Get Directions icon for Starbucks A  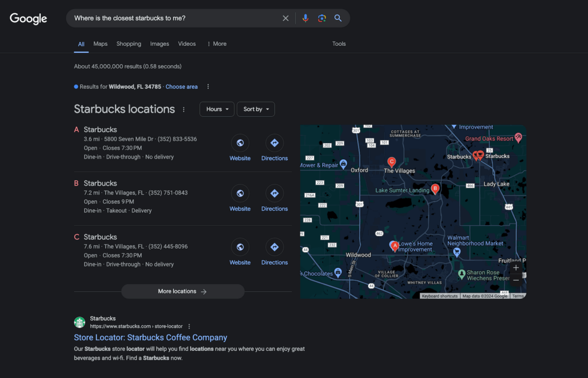[x=274, y=143]
